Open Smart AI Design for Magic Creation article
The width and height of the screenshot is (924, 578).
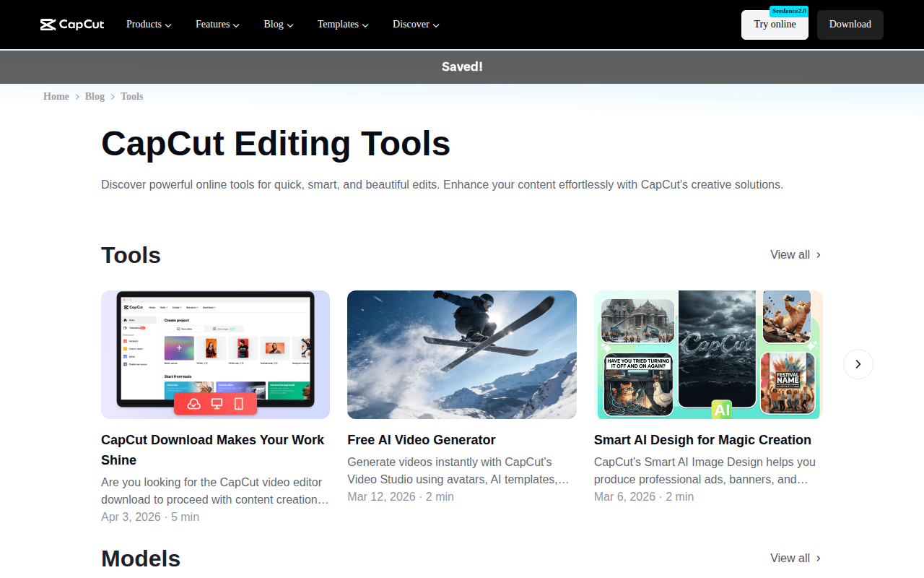point(702,440)
